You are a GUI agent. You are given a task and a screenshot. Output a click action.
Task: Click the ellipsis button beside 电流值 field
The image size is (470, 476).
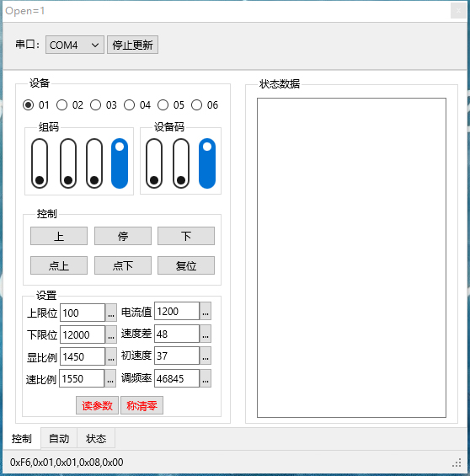click(x=206, y=311)
